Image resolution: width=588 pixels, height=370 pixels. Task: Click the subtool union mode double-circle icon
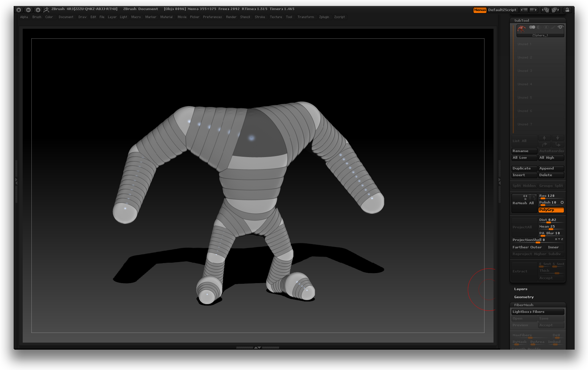[532, 27]
